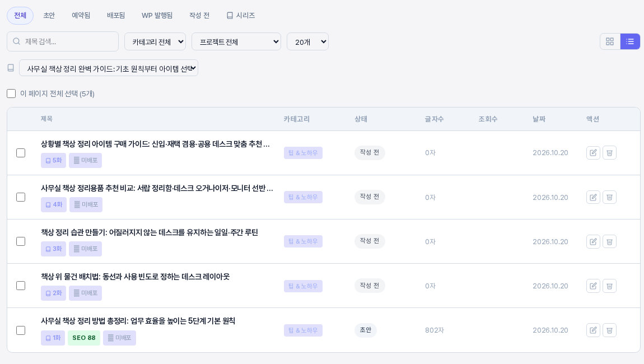Click the 미배포 badge on the 5화 row
This screenshot has width=644, height=364.
(86, 160)
